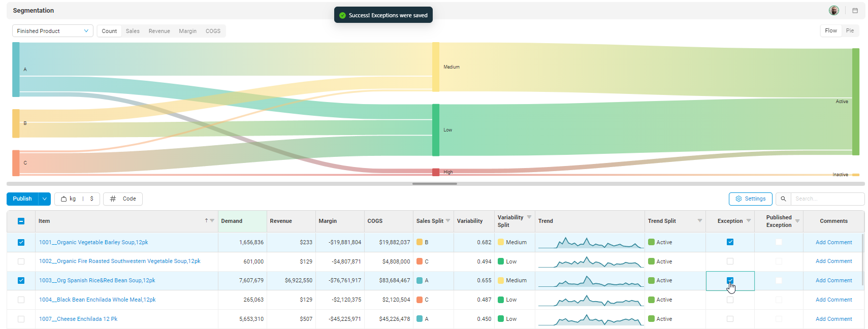
Task: Uncheck row checkbox for item 1001
Action: point(21,242)
